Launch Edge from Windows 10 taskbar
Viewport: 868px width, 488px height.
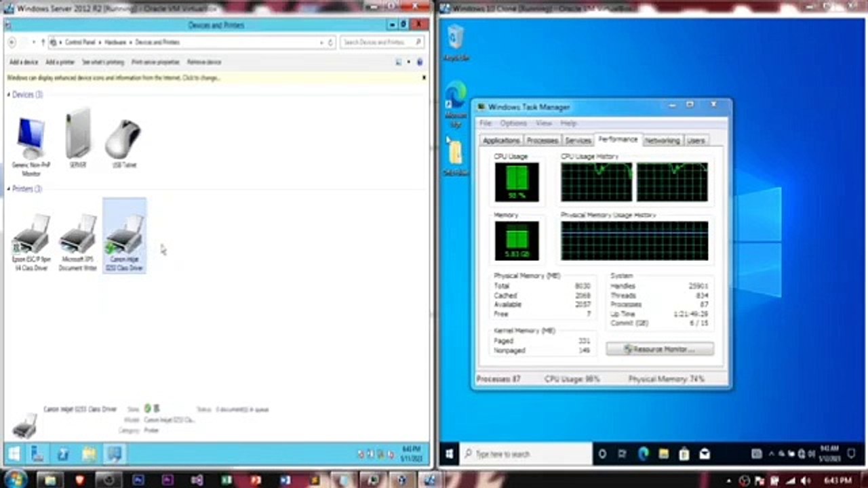pyautogui.click(x=643, y=453)
